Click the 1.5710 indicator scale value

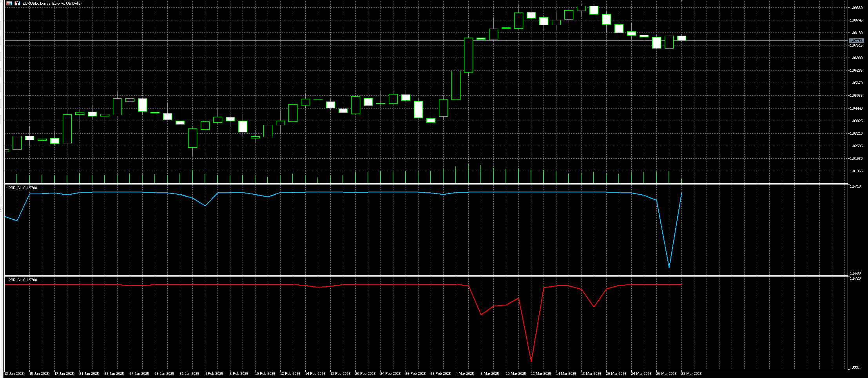click(855, 186)
